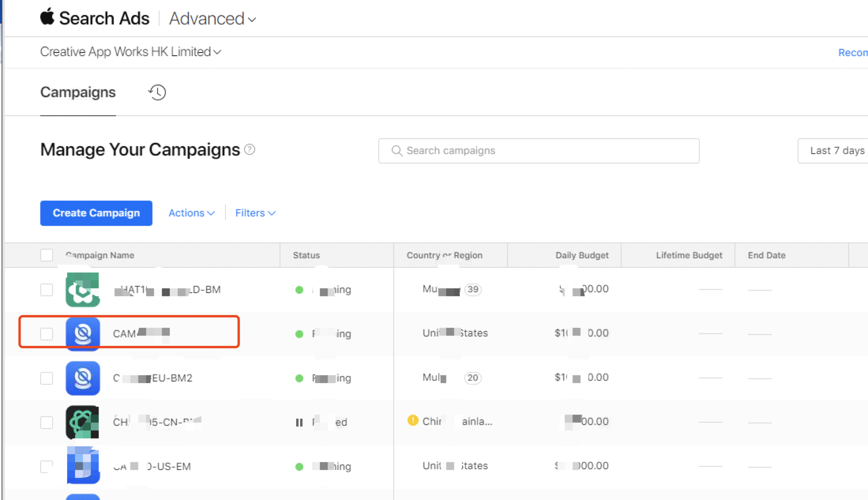
Task: Select the checkbox for the EU-BM2 campaign
Action: 47,378
